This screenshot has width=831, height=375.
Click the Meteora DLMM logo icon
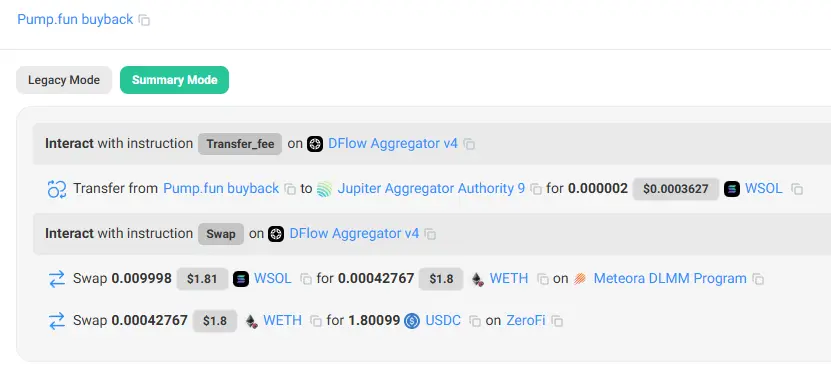coord(580,279)
